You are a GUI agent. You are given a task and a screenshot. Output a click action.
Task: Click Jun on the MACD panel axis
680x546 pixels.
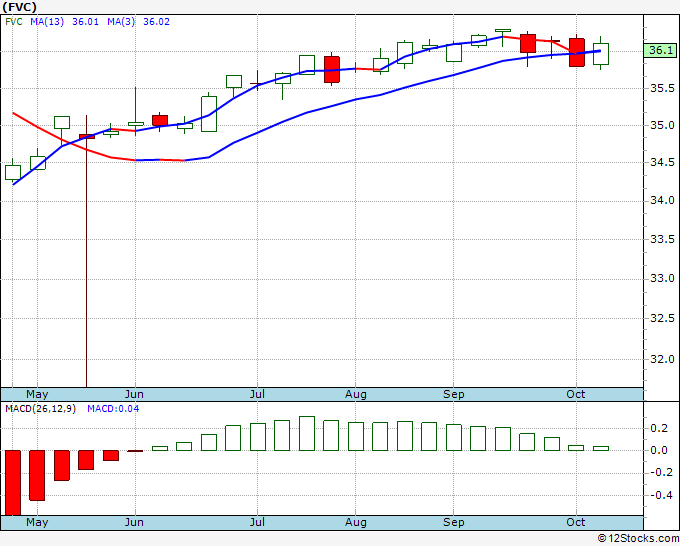pos(134,522)
